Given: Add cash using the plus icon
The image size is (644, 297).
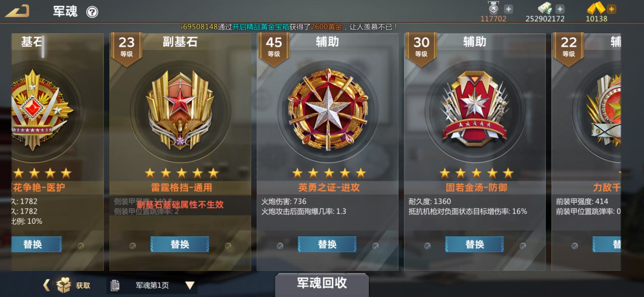Looking at the screenshot, I should click(560, 9).
